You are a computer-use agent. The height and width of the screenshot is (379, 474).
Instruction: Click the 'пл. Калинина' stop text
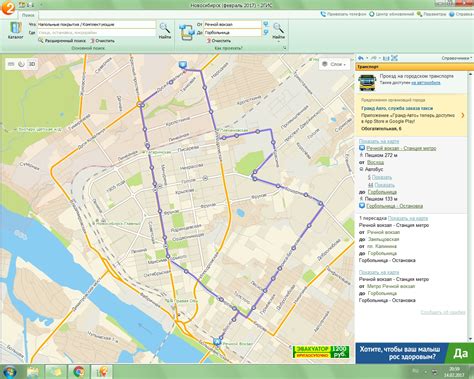(x=382, y=246)
